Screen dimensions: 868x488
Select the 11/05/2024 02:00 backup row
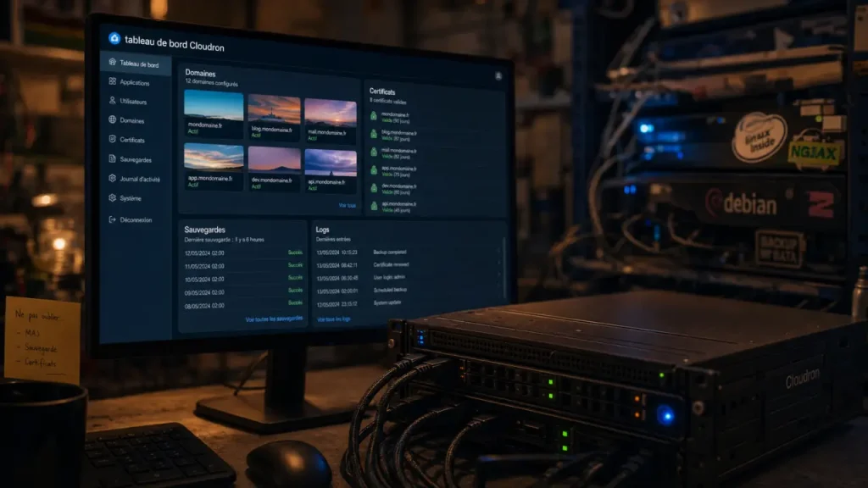pyautogui.click(x=243, y=265)
